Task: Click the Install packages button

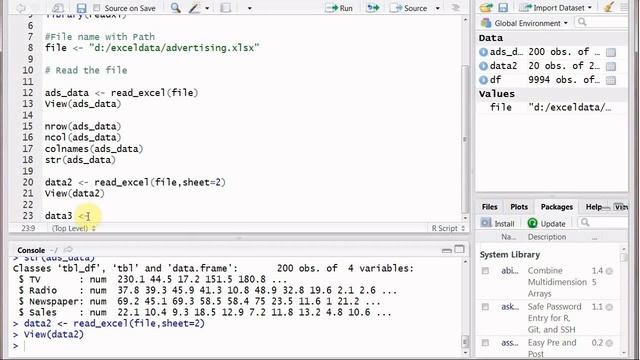Action: [x=498, y=223]
